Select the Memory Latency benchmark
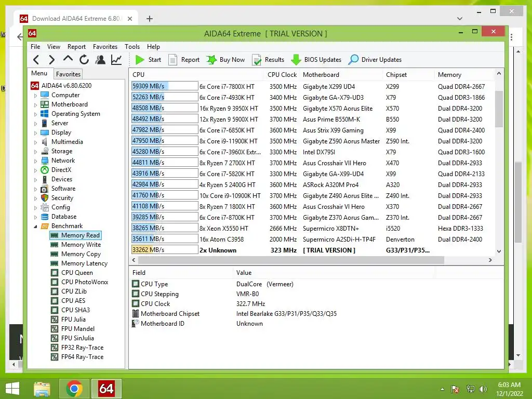 pyautogui.click(x=79, y=263)
